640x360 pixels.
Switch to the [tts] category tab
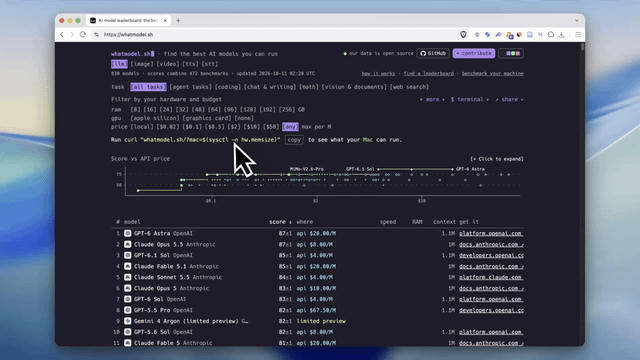(x=190, y=64)
